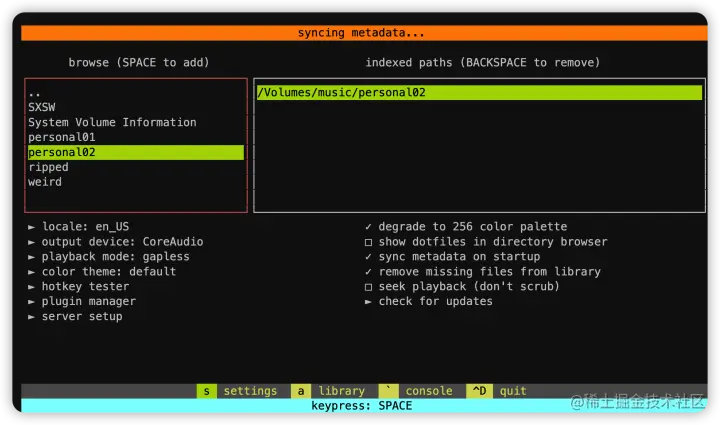Click 'indexed paths (BACKSPACE to remove)' heading

click(483, 62)
